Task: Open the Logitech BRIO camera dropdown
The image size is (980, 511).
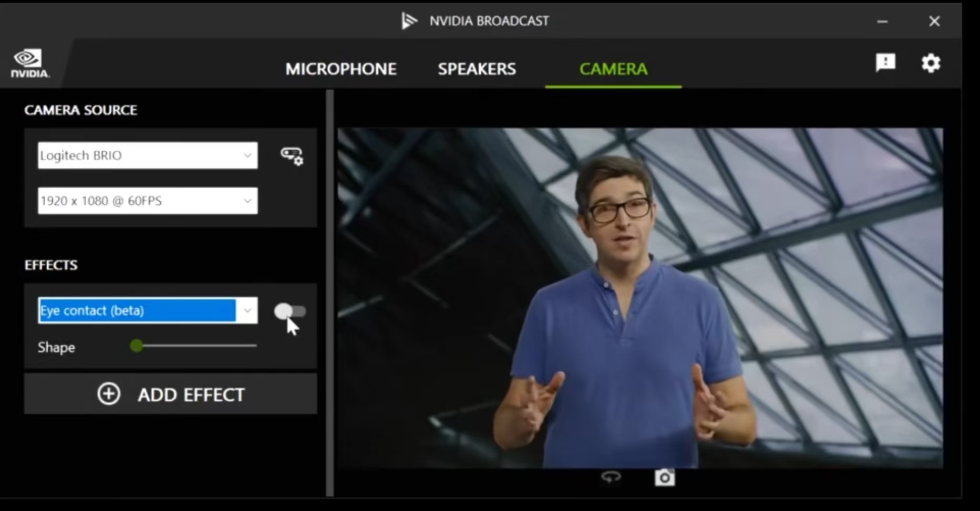Action: [x=147, y=155]
